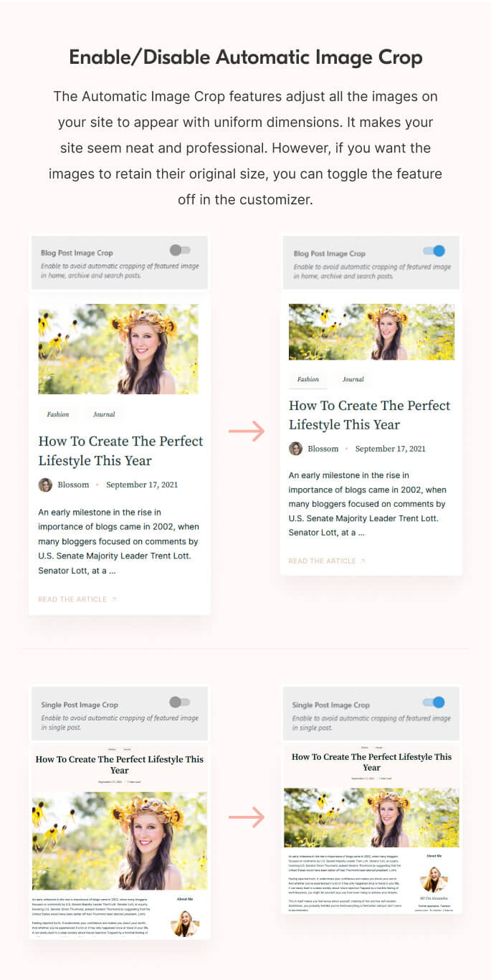This screenshot has width=491, height=980.
Task: Open the uncropped featured image in left blog card
Action: pos(118,349)
